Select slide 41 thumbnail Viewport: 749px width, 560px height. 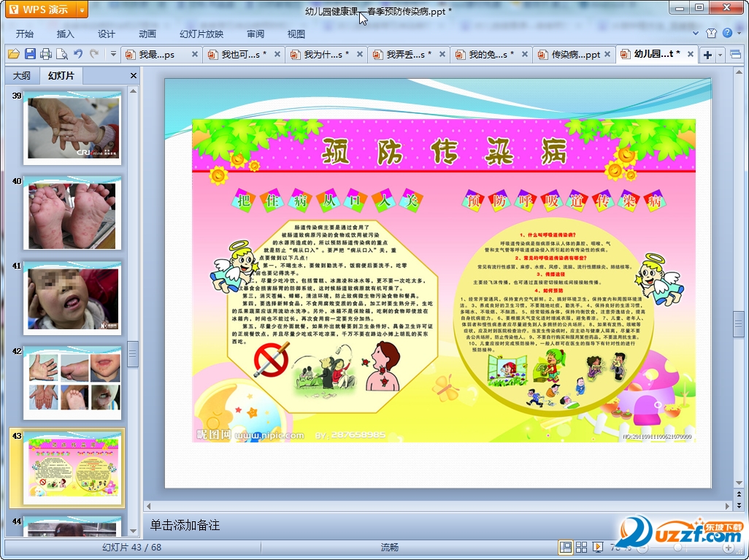click(72, 298)
